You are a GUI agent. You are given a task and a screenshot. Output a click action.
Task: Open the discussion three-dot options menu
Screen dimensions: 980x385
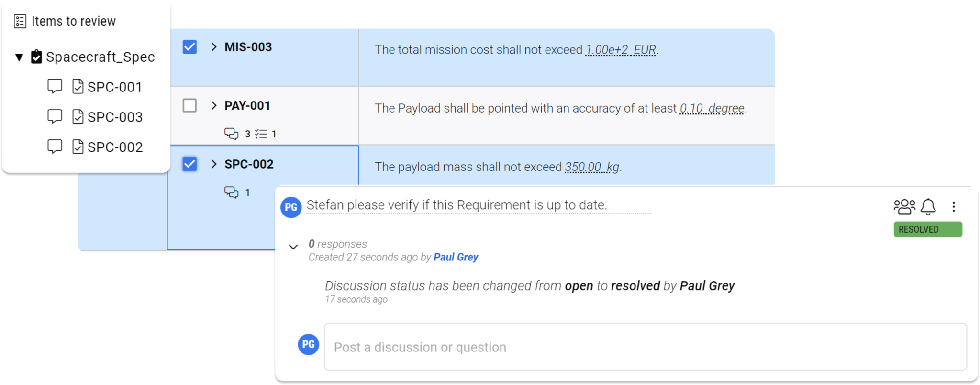(x=954, y=206)
